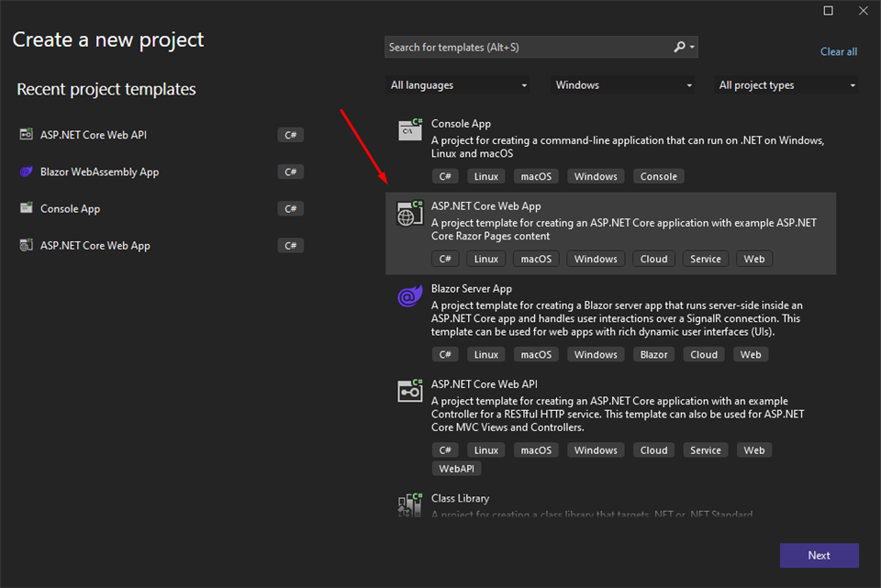This screenshot has width=881, height=588.
Task: Open the Windows platform filter dropdown
Action: [624, 85]
